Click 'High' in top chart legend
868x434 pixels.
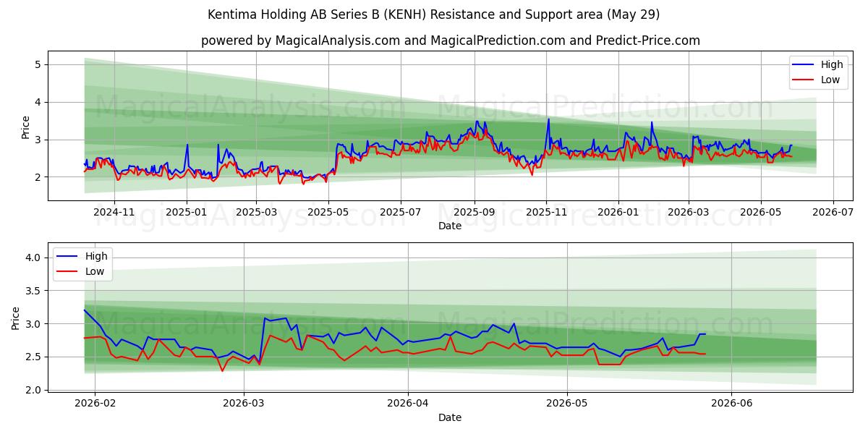(x=832, y=64)
